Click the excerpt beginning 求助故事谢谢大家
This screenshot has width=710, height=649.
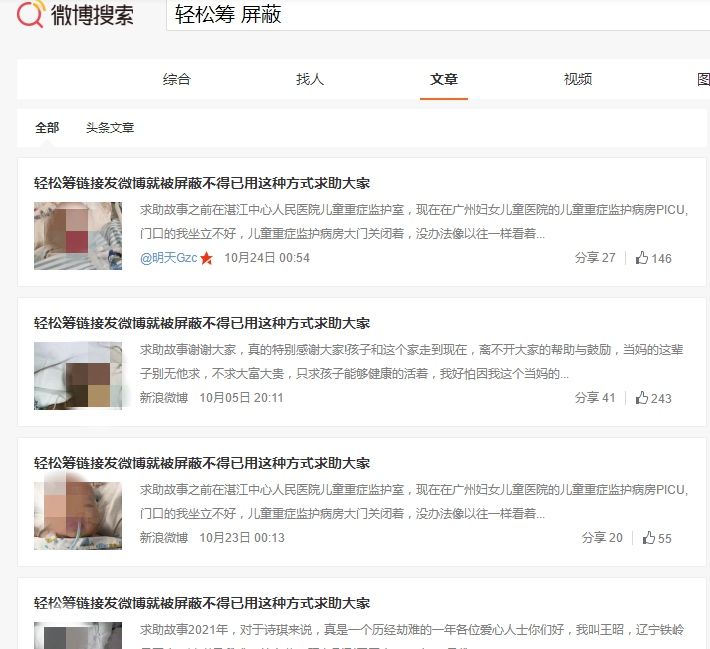[x=412, y=362]
